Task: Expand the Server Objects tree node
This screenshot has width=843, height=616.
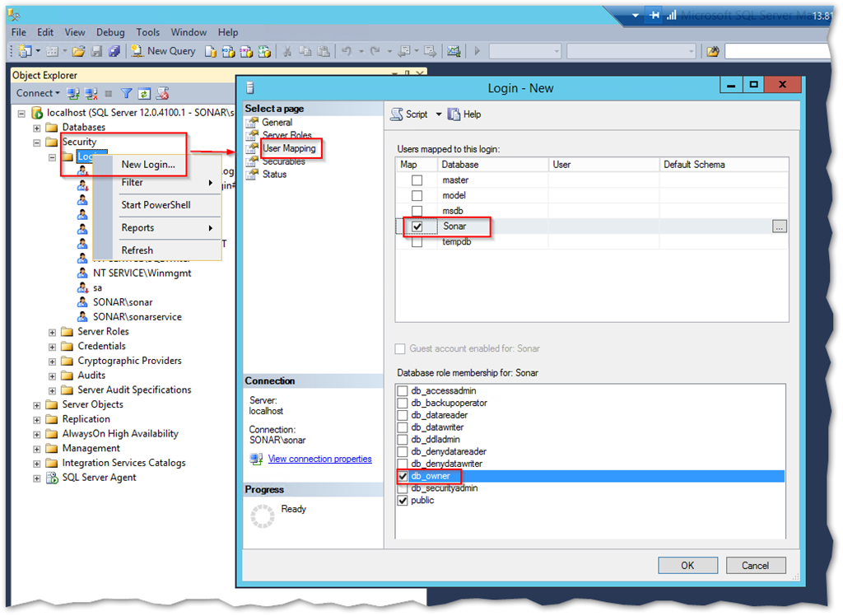Action: [x=37, y=405]
